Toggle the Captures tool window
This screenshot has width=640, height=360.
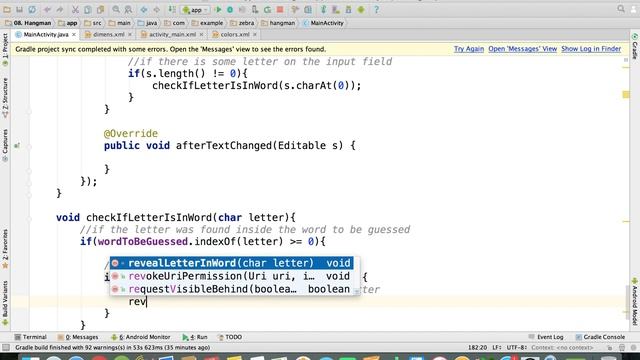pyautogui.click(x=5, y=145)
